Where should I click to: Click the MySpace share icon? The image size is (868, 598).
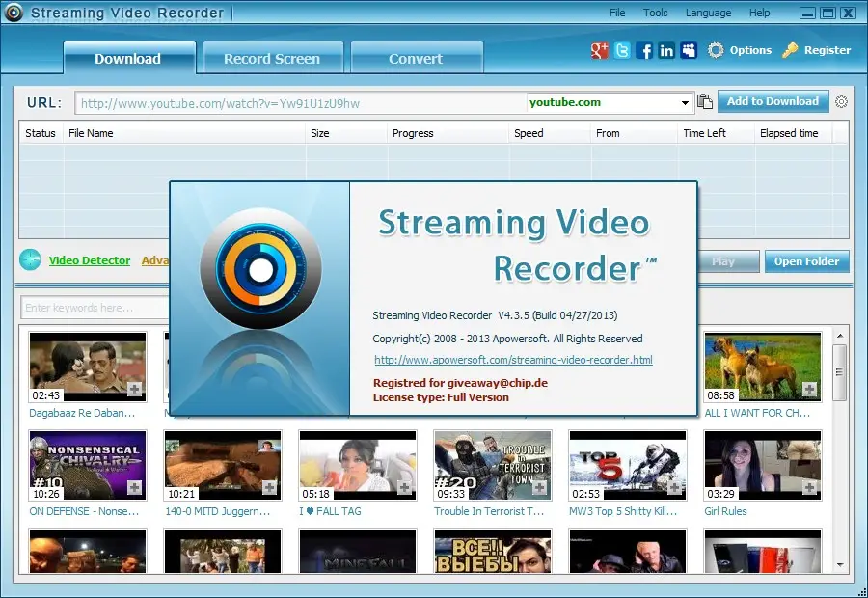coord(689,50)
